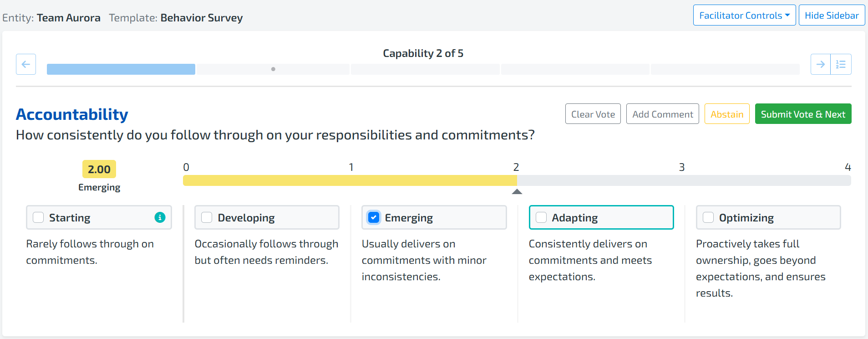Uncheck the Emerging checkbox
The width and height of the screenshot is (868, 339).
point(374,217)
